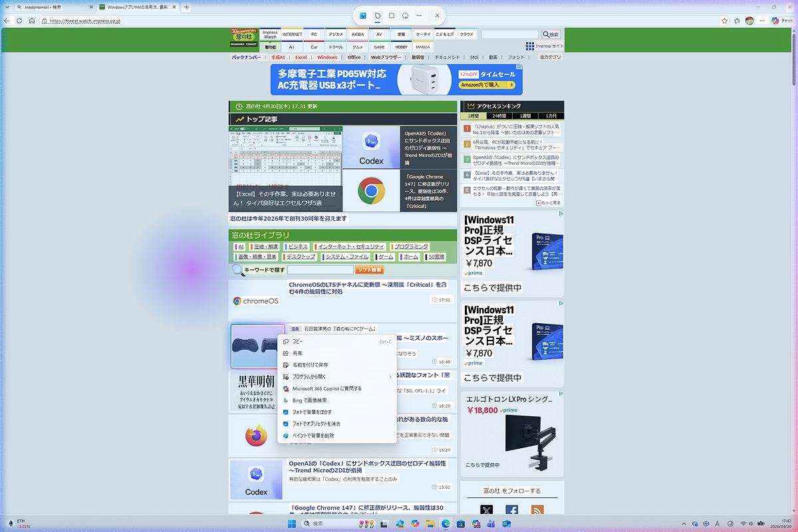The width and height of the screenshot is (798, 532).
Task: Choose コピー from the context menu
Action: coord(337,342)
